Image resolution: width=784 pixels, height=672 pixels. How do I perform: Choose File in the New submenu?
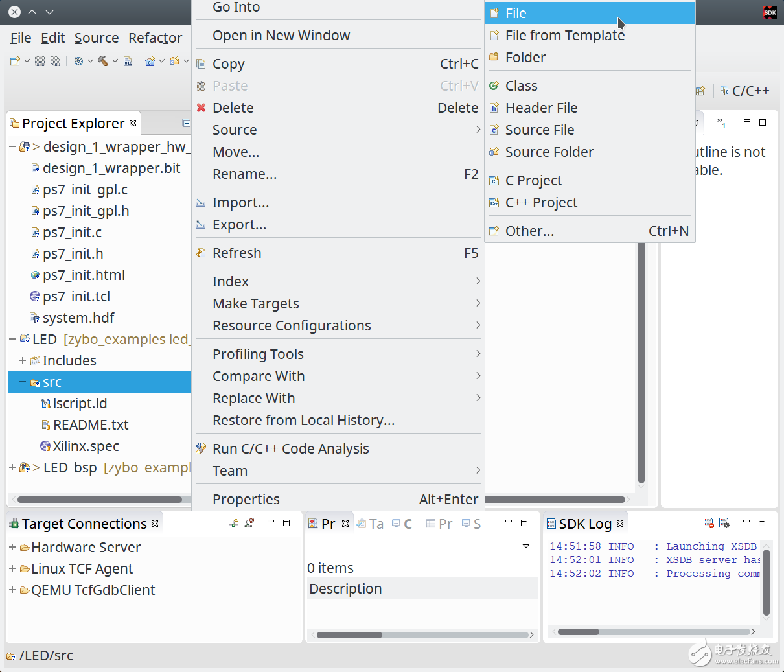(x=516, y=13)
